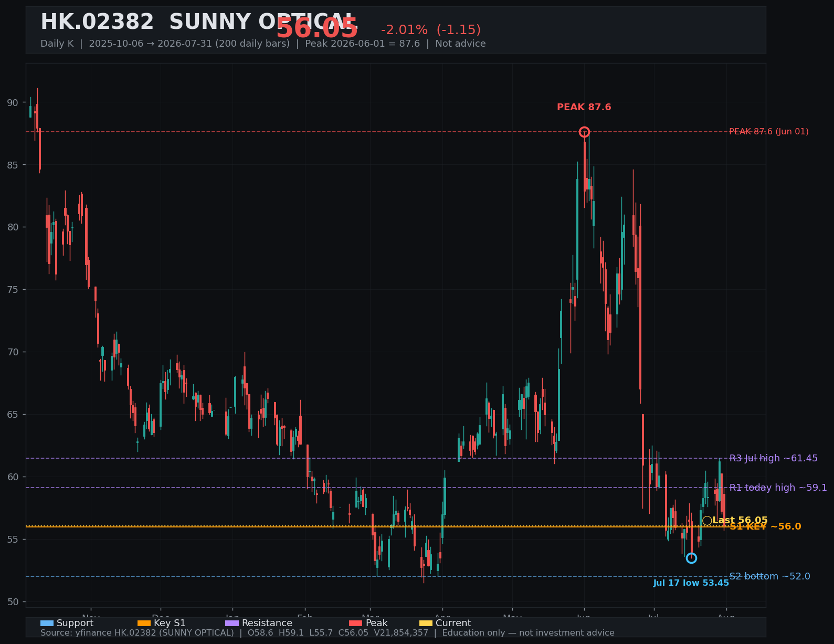Click the "85" y-axis tick label

(x=13, y=165)
